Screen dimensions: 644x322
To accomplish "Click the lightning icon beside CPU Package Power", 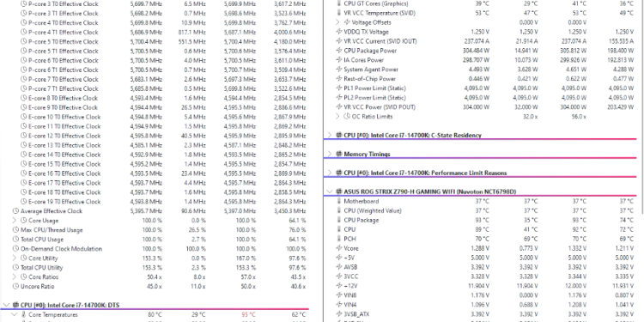I will point(339,51).
